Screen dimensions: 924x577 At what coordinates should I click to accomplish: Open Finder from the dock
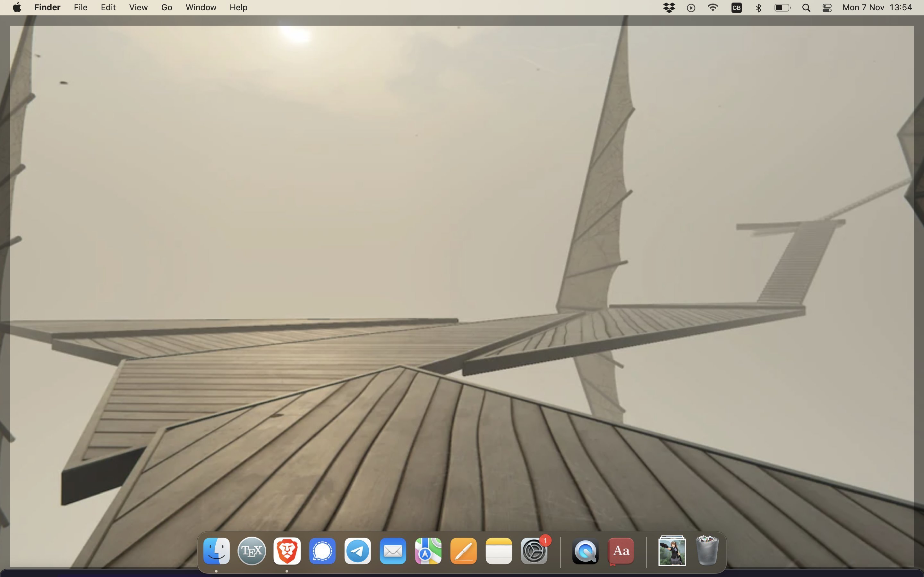coord(217,551)
